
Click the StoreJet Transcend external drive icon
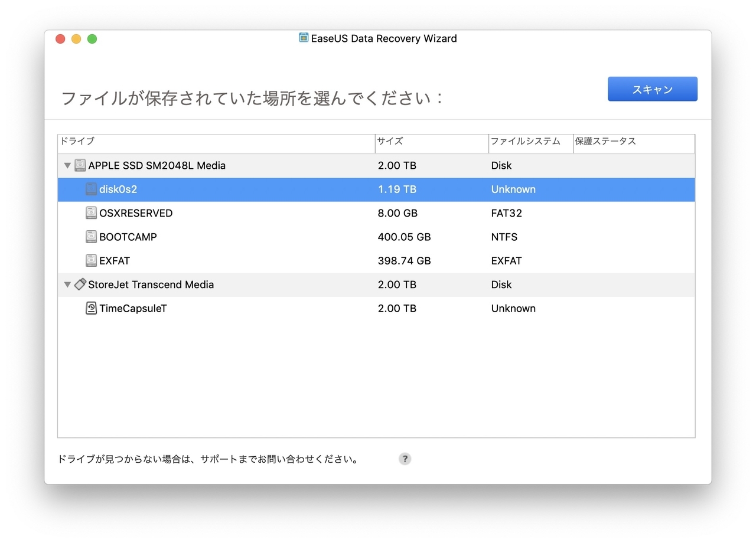coord(80,284)
